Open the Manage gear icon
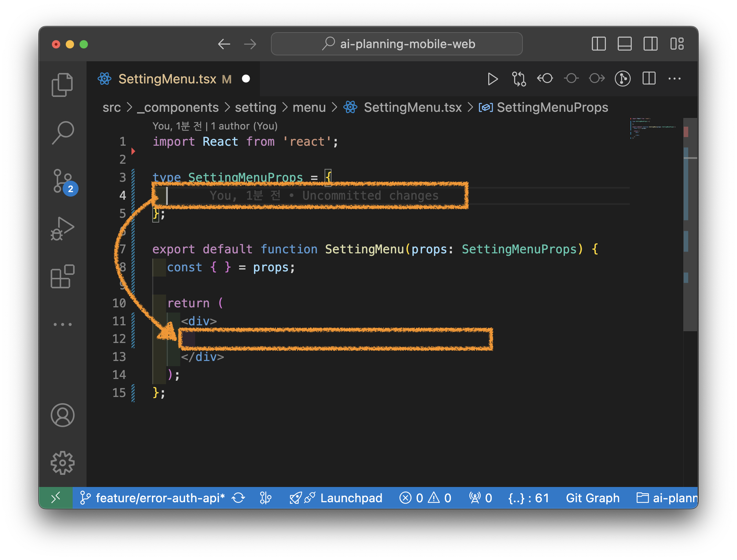 62,463
